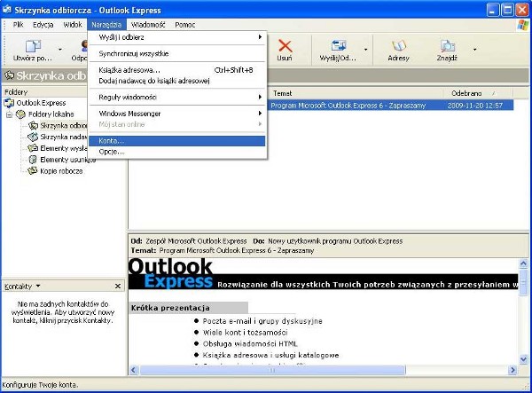The width and height of the screenshot is (532, 393).
Task: Click the Outlook Express tree label
Action: (41, 103)
